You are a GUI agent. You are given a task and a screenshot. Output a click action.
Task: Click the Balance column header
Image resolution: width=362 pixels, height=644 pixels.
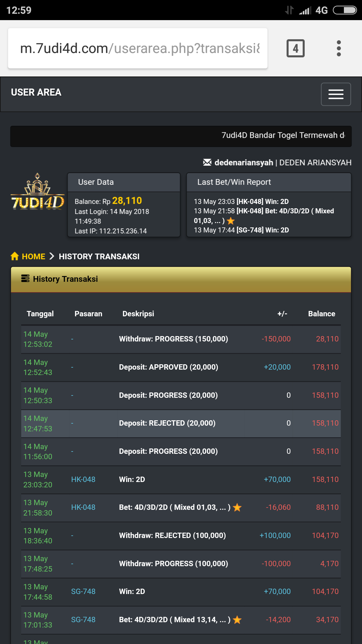click(321, 314)
